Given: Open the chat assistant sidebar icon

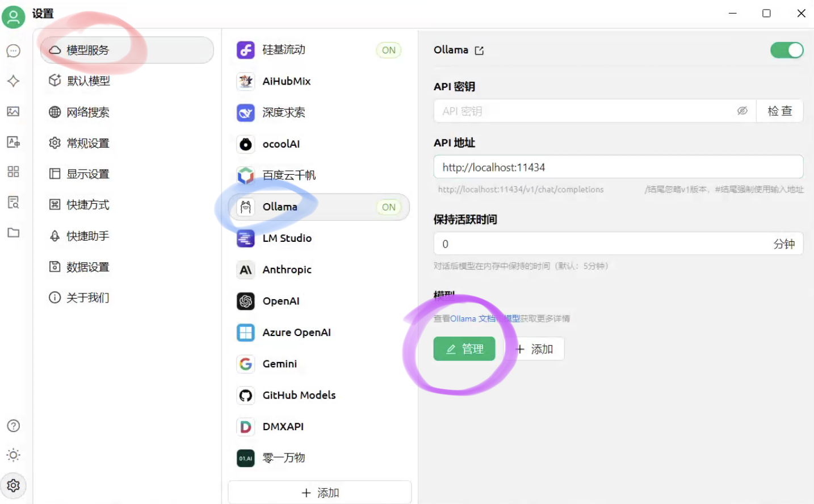Looking at the screenshot, I should tap(14, 51).
